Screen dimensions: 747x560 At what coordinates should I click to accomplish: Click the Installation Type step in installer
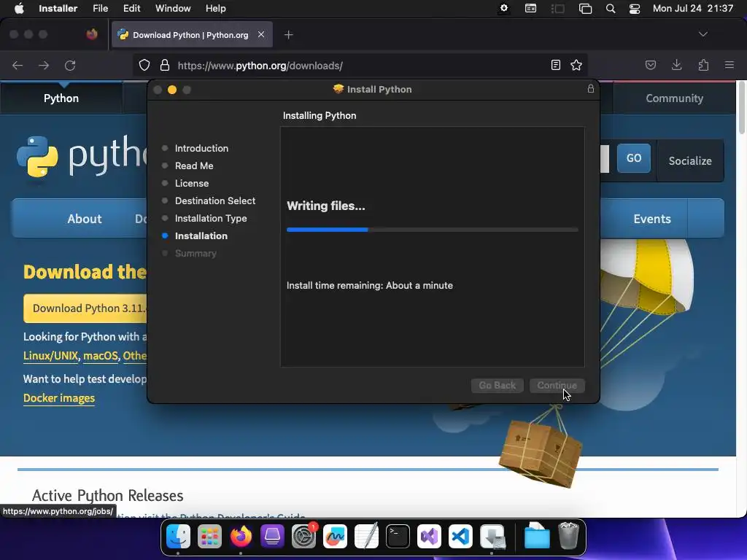point(211,218)
